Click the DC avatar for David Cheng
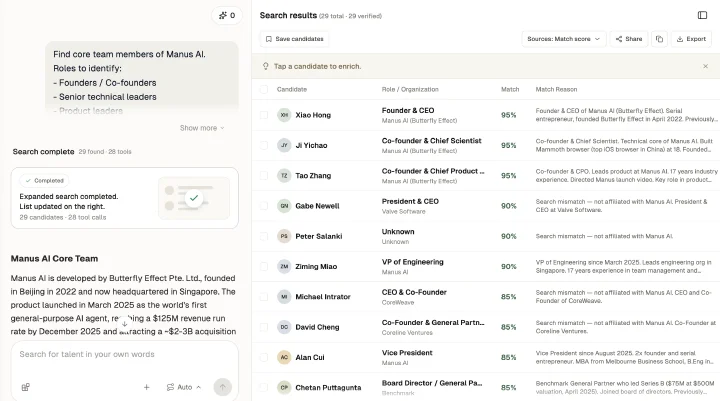The height and width of the screenshot is (401, 720). (x=284, y=327)
